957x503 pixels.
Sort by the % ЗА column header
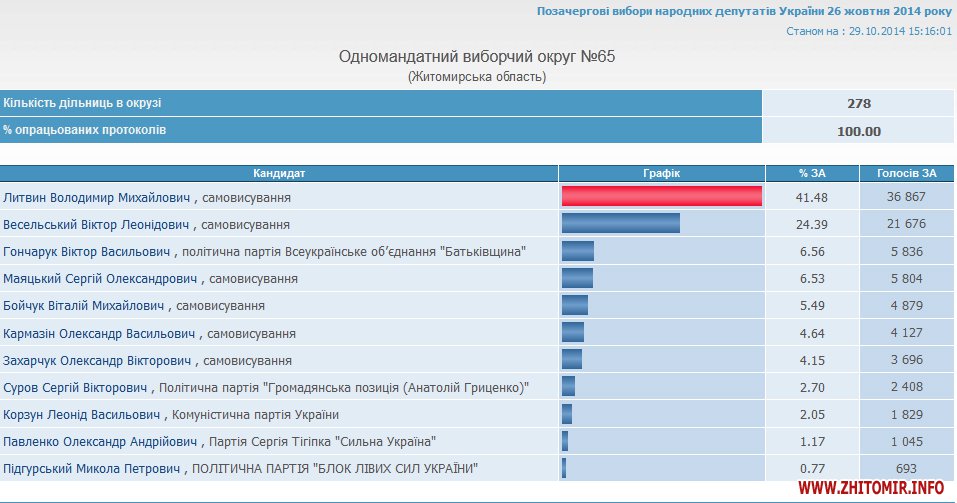tap(812, 173)
